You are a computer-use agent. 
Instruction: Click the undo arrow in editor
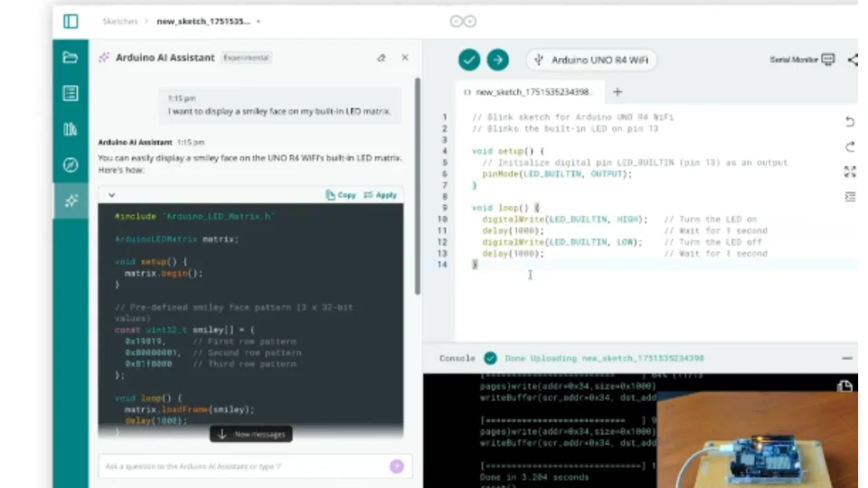pos(850,121)
